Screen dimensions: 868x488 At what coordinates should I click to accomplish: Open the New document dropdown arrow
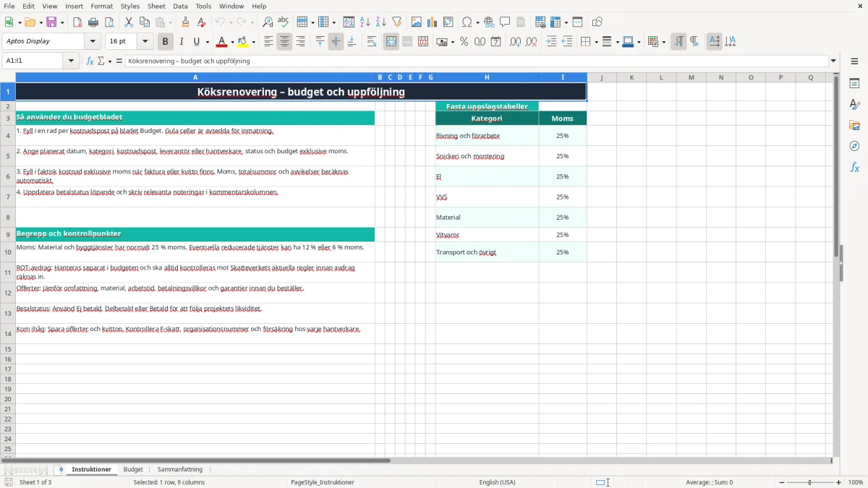click(20, 22)
